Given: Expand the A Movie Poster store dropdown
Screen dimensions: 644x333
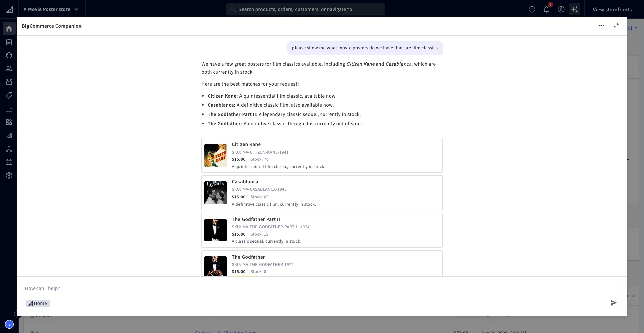Looking at the screenshot, I should 51,9.
